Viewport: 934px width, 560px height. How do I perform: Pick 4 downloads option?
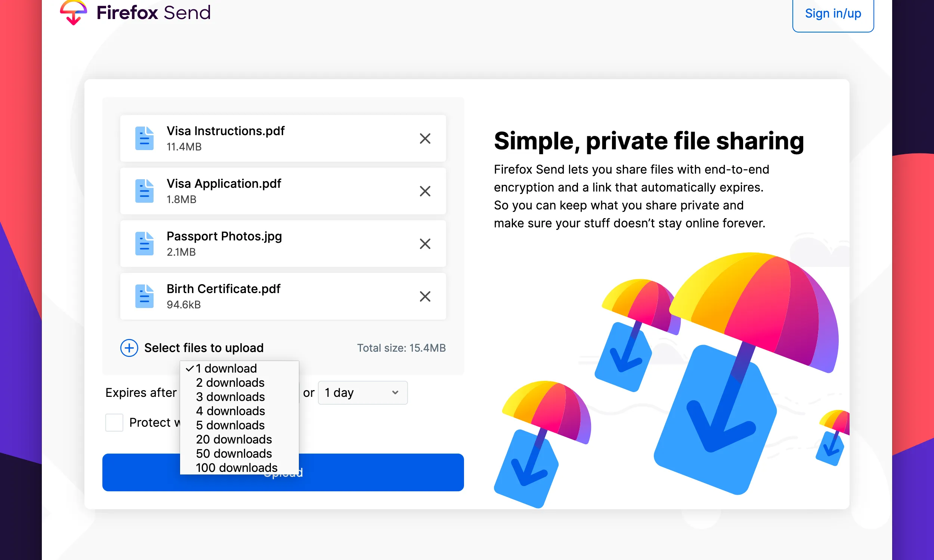tap(239, 411)
